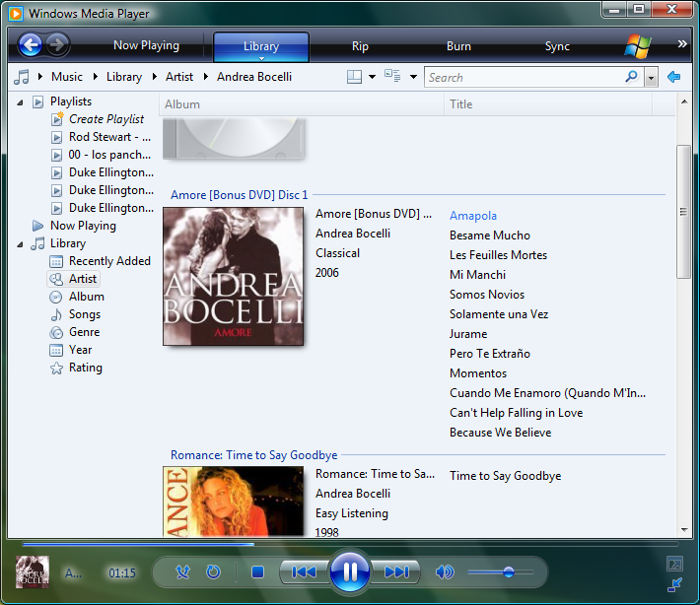Stop playback with the Stop button

pyautogui.click(x=257, y=571)
